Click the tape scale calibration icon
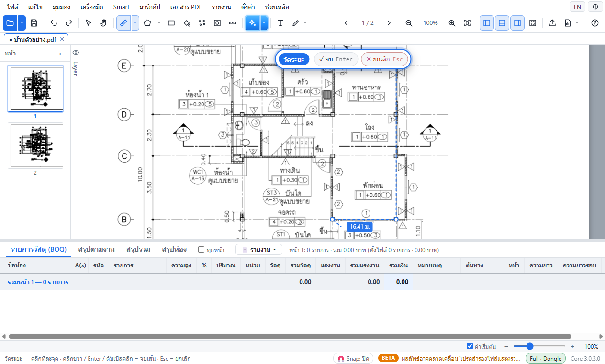Image resolution: width=605 pixels, height=364 pixels. pos(233,23)
